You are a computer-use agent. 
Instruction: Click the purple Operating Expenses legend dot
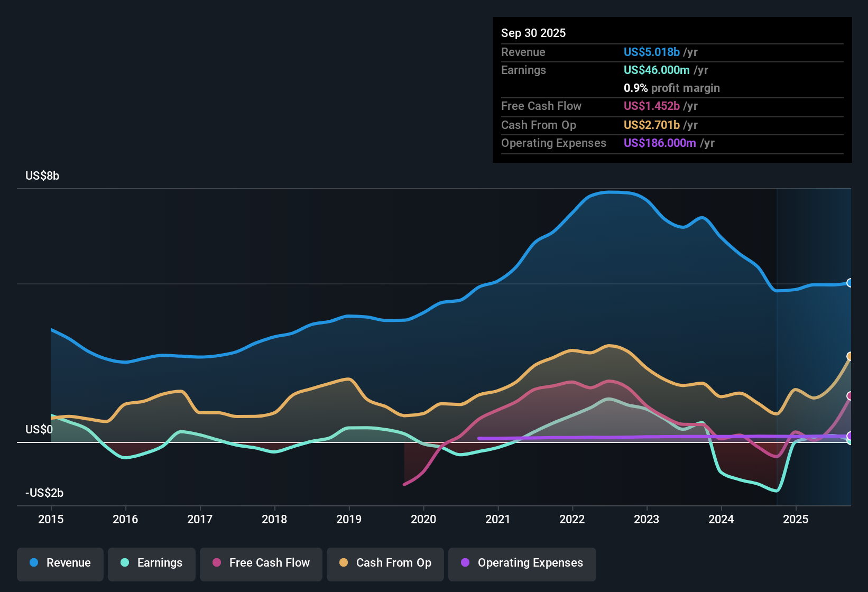point(465,563)
